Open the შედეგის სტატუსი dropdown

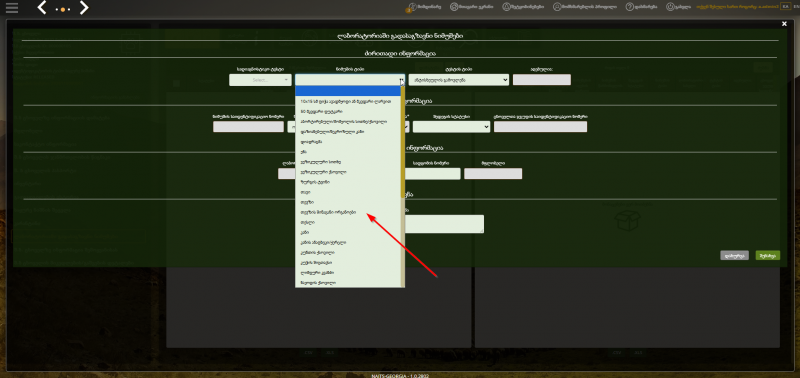point(452,127)
